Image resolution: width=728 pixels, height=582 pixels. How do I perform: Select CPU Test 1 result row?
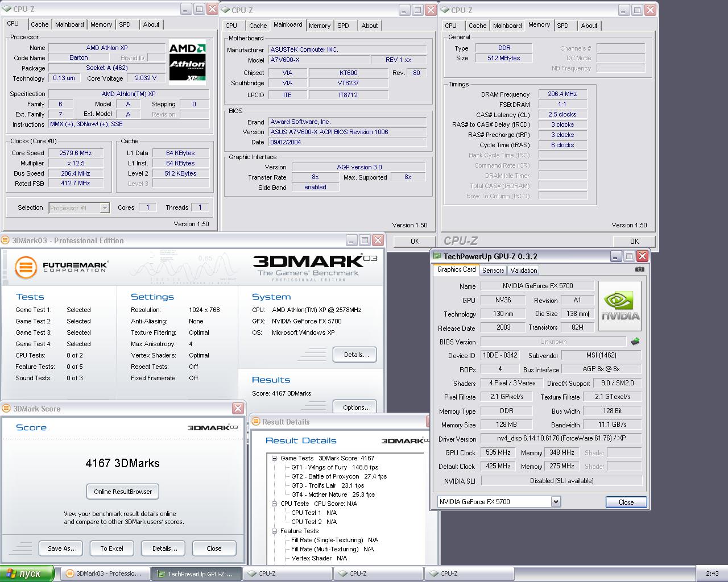click(x=314, y=513)
